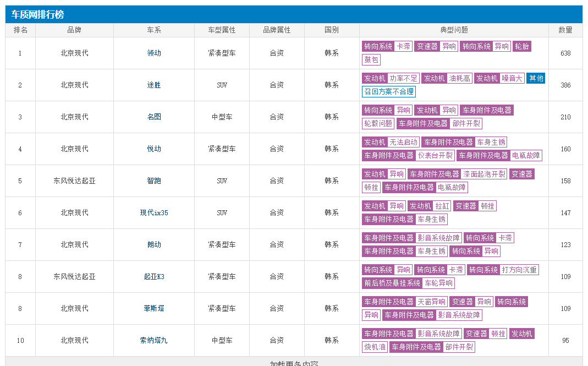Viewport: 588px width, 366px height.
Task: Click the count 147
Action: tap(565, 213)
